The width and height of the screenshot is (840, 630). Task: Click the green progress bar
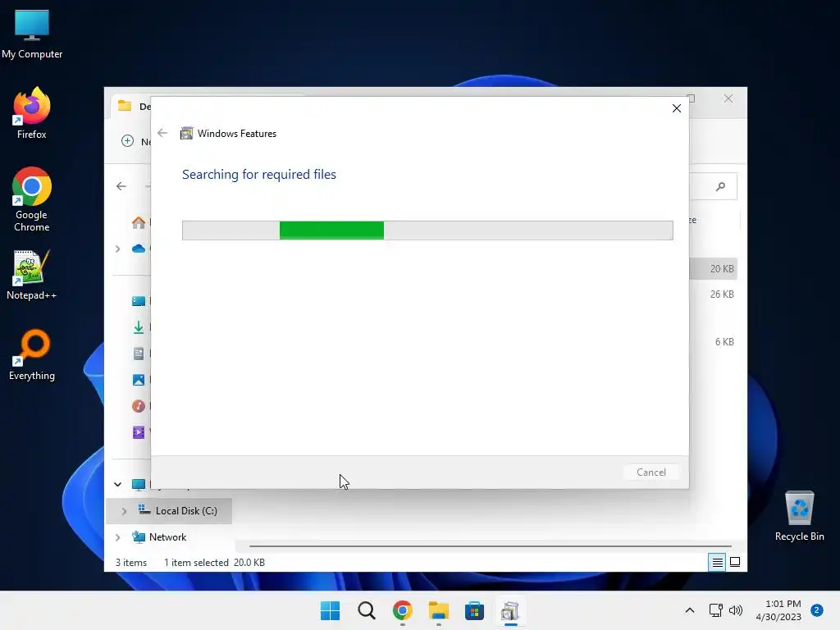(331, 231)
